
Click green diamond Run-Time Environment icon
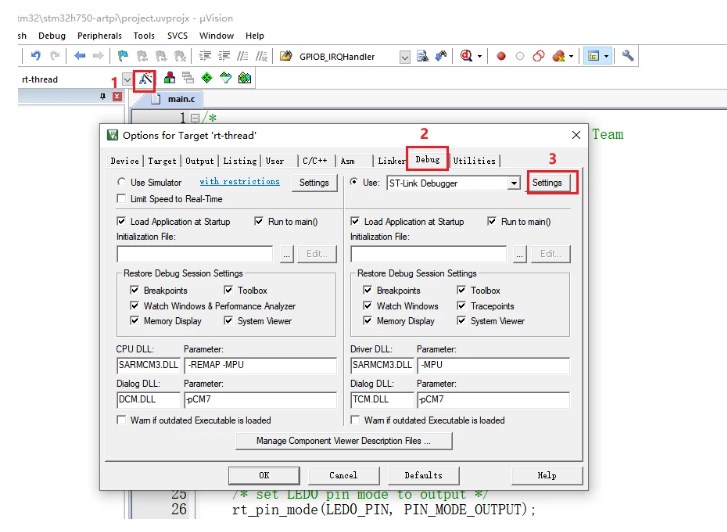pos(207,78)
